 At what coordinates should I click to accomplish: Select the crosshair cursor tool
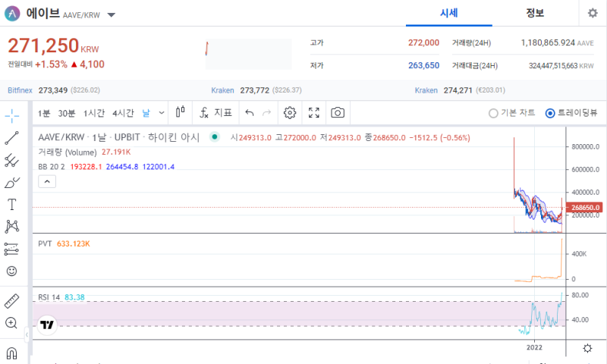(12, 116)
